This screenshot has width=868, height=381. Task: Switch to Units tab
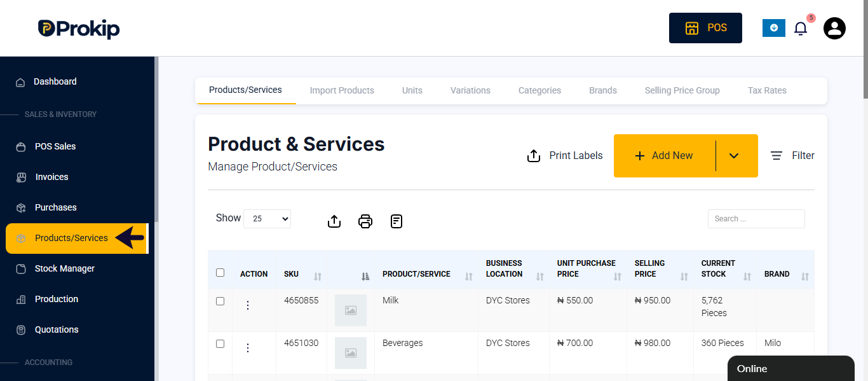click(412, 90)
